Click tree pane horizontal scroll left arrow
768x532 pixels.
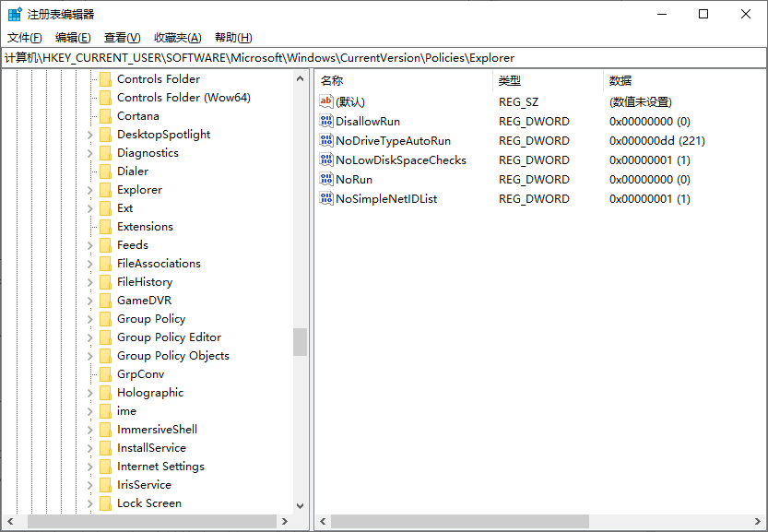tap(10, 521)
